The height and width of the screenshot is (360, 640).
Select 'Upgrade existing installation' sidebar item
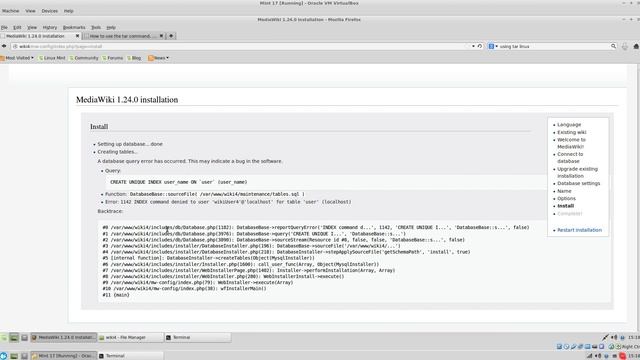pyautogui.click(x=577, y=172)
